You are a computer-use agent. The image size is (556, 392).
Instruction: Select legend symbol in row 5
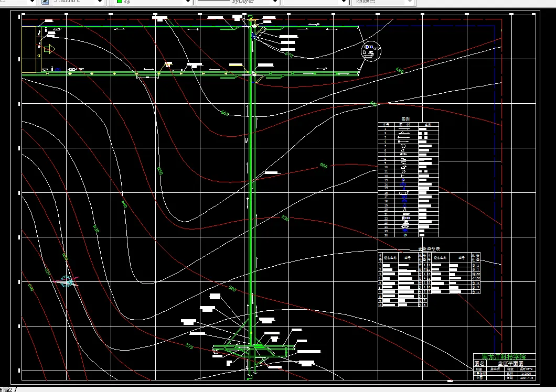(403, 146)
